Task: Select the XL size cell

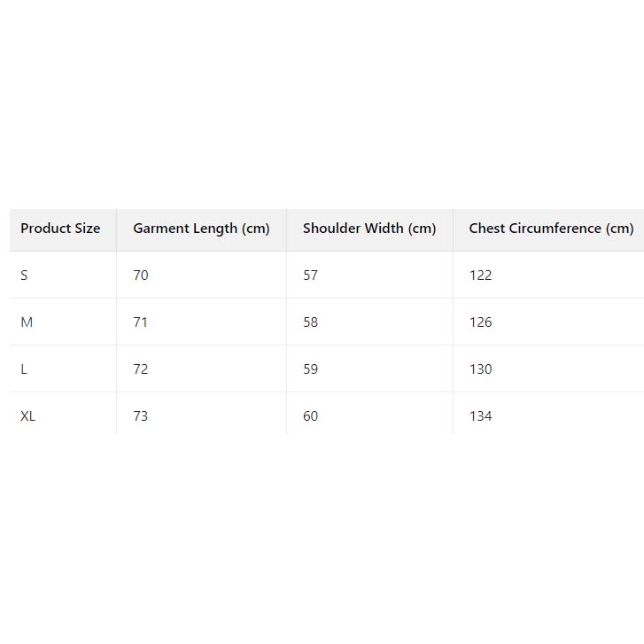Action: (x=28, y=416)
